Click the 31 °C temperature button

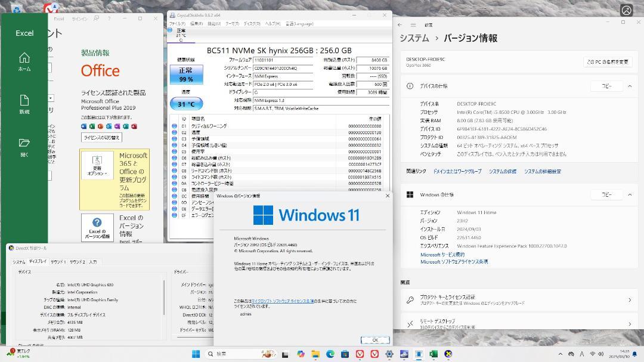point(186,104)
